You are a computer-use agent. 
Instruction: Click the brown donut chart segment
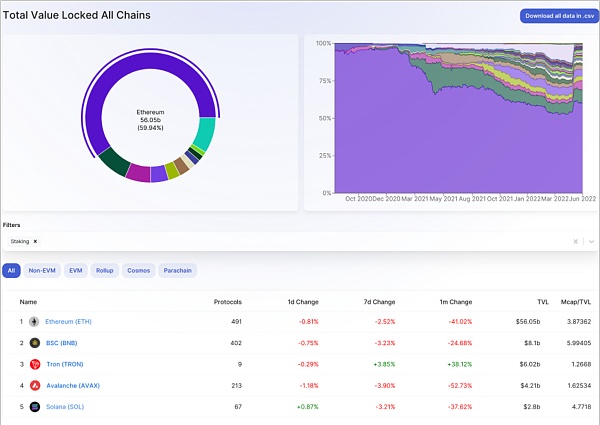click(181, 166)
